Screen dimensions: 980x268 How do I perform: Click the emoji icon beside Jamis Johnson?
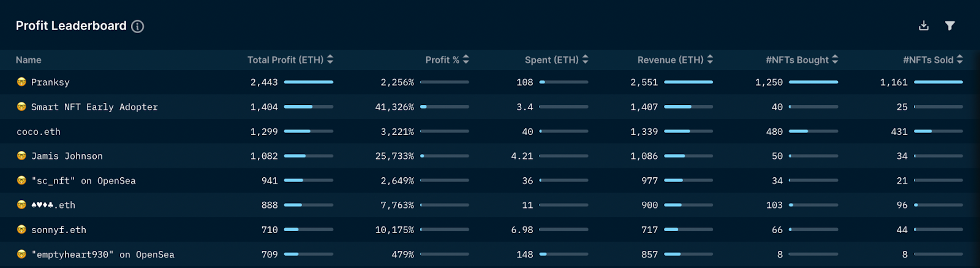(21, 156)
